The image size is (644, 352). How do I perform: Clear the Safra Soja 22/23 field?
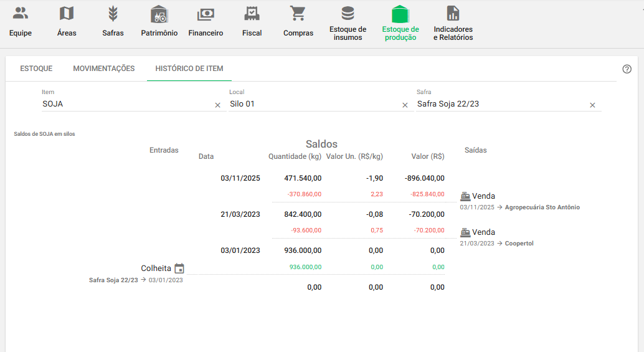592,105
